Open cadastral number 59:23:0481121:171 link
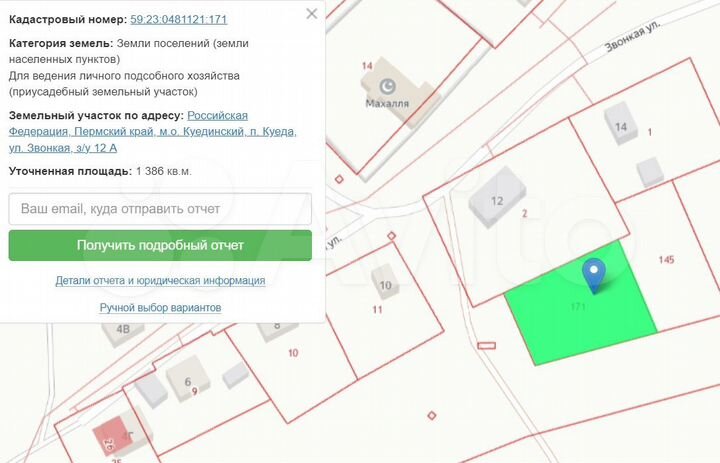720x463 pixels. tap(179, 19)
